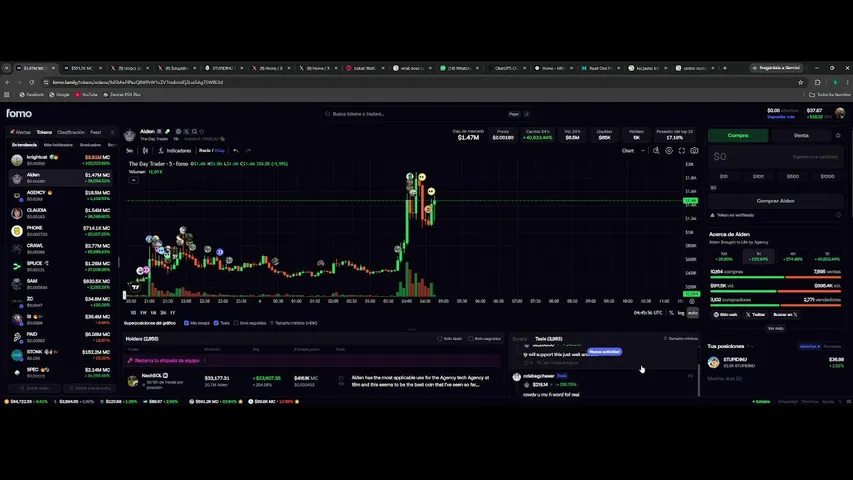Take a chart snapshot with camera icon
The image size is (853, 480).
click(x=694, y=151)
